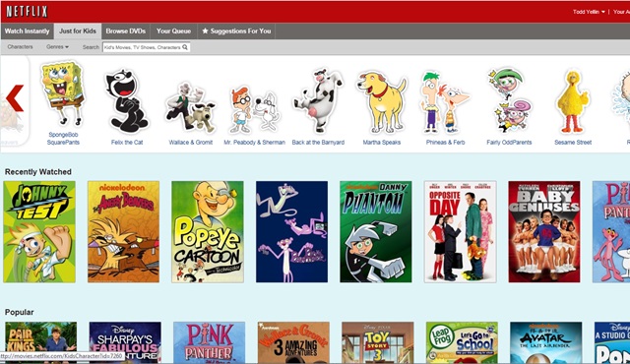
Task: Click the Sesame Street text link
Action: [573, 142]
